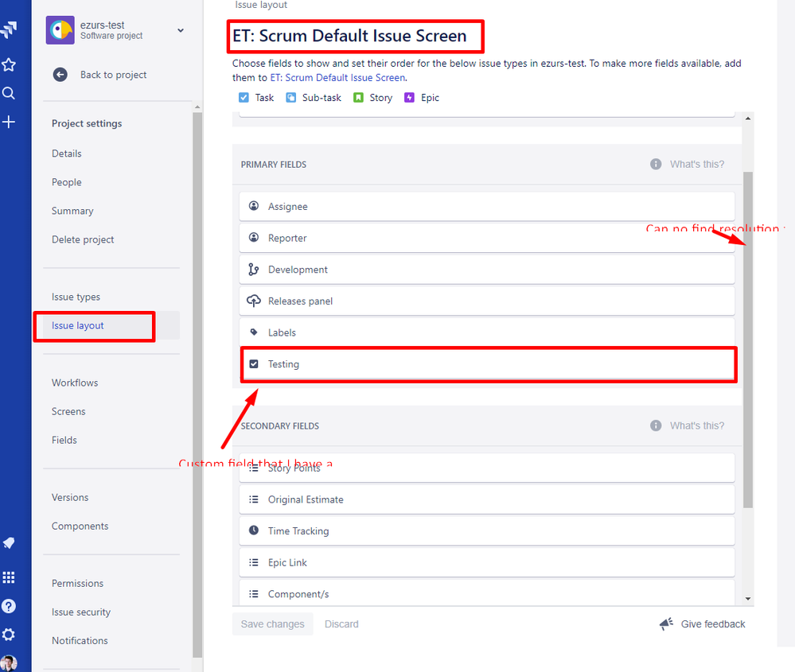
Task: Click info icon beside Secondary Fields What's this
Action: tap(656, 425)
